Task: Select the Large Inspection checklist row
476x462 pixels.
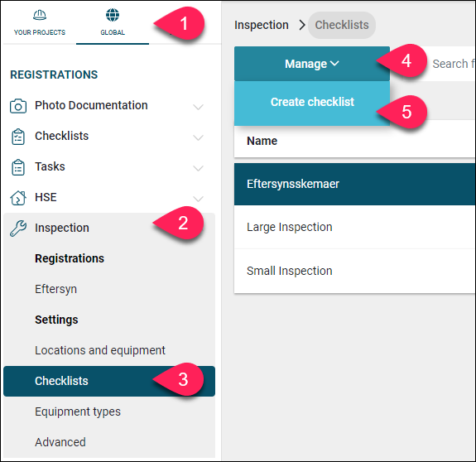Action: [x=354, y=227]
